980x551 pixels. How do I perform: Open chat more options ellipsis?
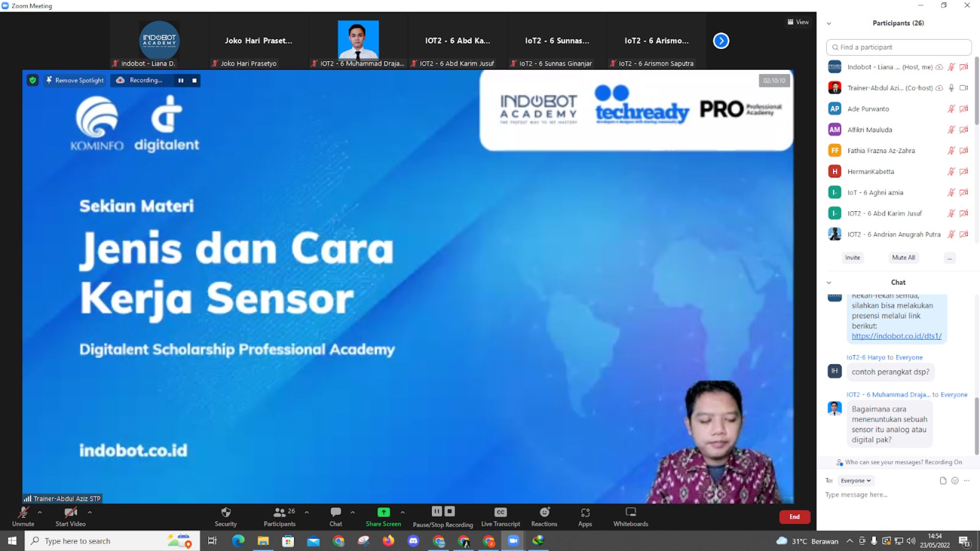[x=967, y=481]
